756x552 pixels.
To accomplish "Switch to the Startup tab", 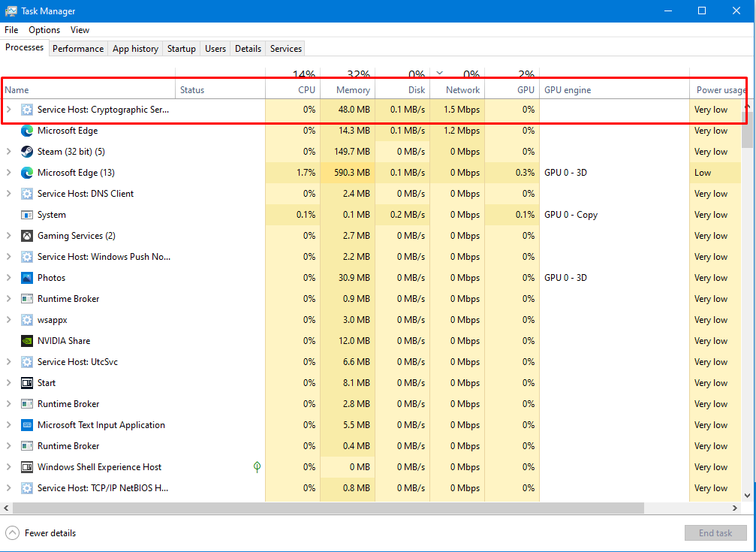I will (181, 49).
